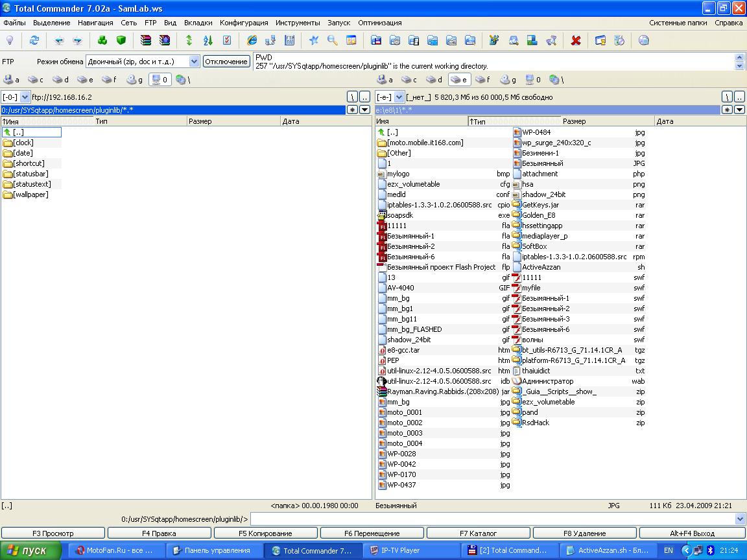Go back with the left arrow icon
This screenshot has width=747, height=560.
pyautogui.click(x=59, y=40)
